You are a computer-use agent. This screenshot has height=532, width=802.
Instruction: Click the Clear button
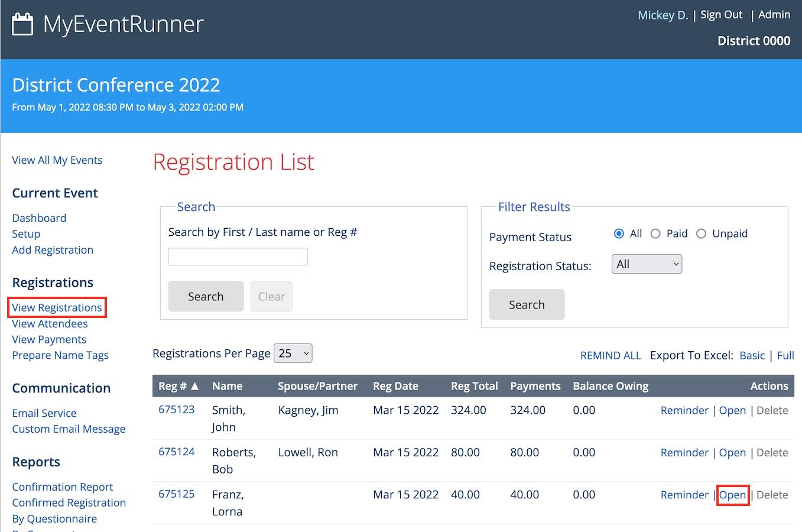271,296
